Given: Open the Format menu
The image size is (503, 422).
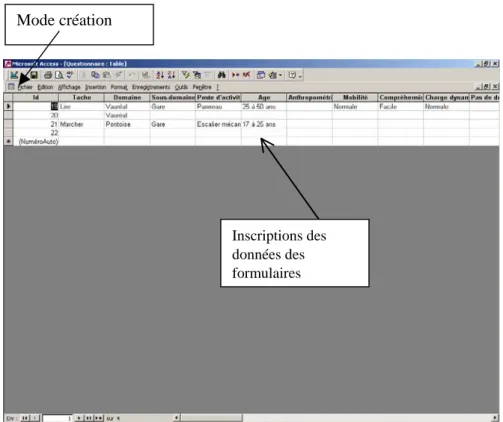Looking at the screenshot, I should click(119, 87).
